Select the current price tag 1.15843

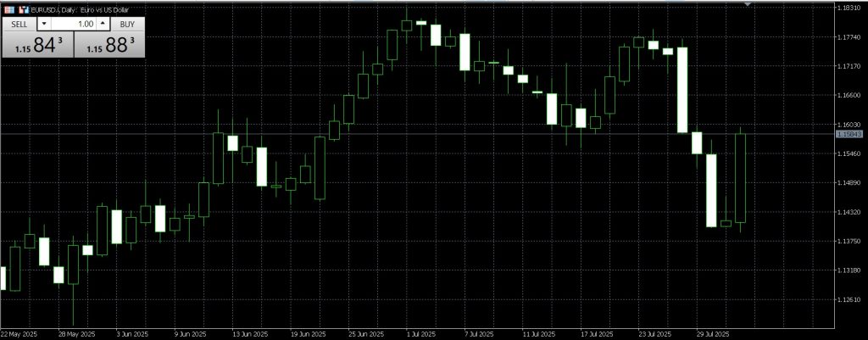[x=849, y=134]
